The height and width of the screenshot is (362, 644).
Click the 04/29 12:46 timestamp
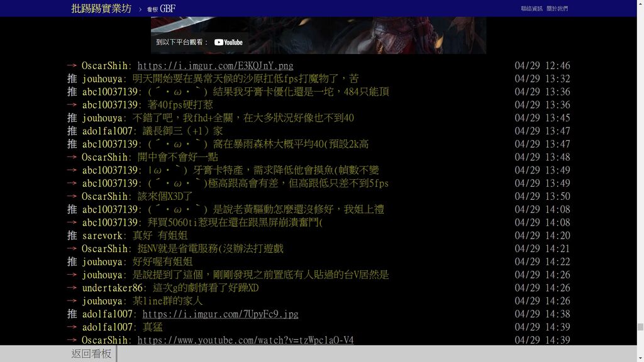pos(542,66)
